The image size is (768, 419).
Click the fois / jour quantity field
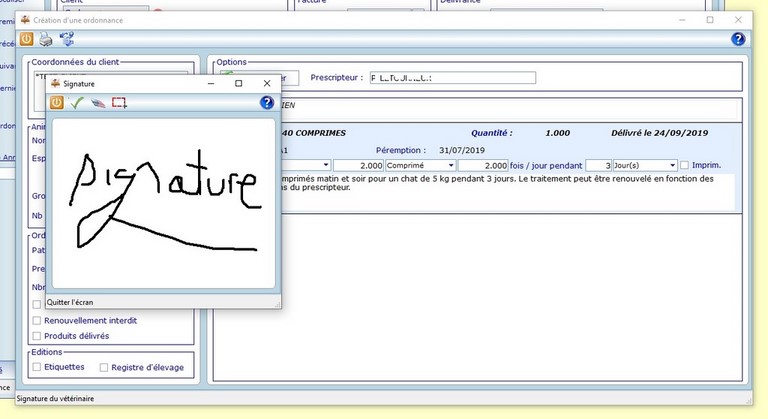point(483,165)
